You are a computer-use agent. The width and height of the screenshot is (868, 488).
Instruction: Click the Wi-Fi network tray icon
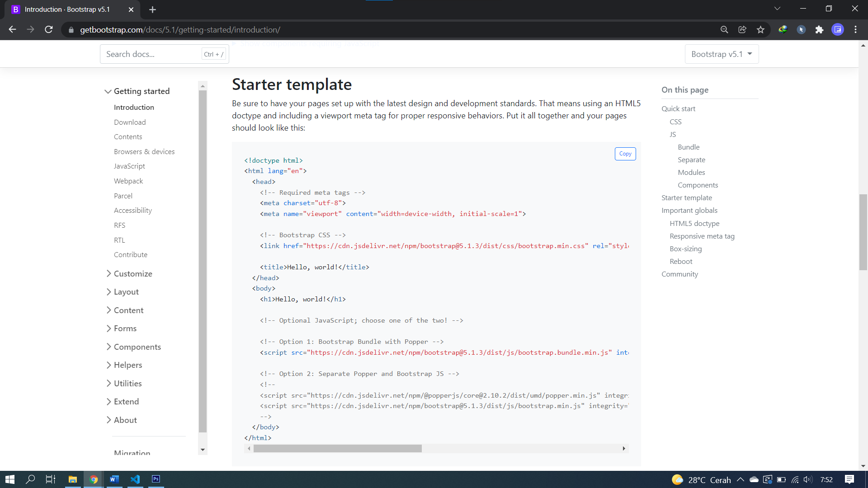[795, 480]
